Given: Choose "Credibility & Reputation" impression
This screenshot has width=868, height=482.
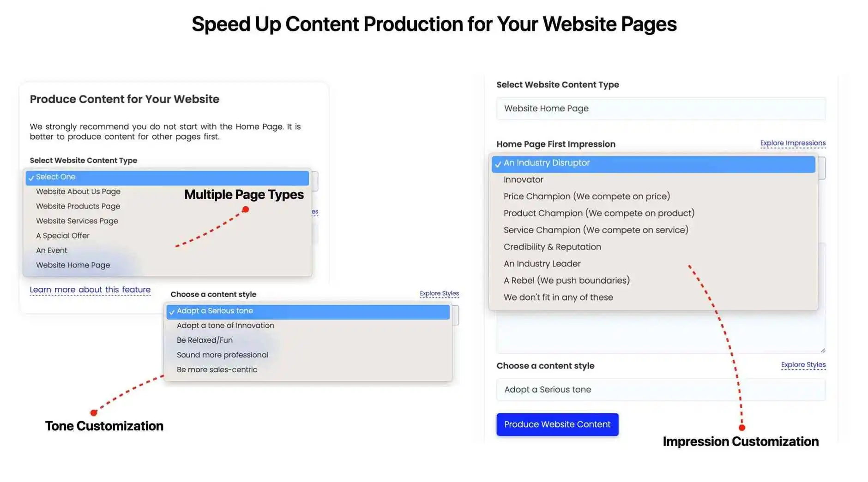Looking at the screenshot, I should 552,247.
